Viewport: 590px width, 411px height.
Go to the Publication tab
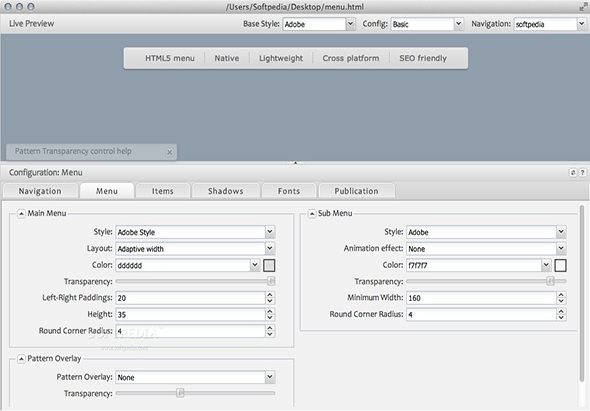click(356, 191)
